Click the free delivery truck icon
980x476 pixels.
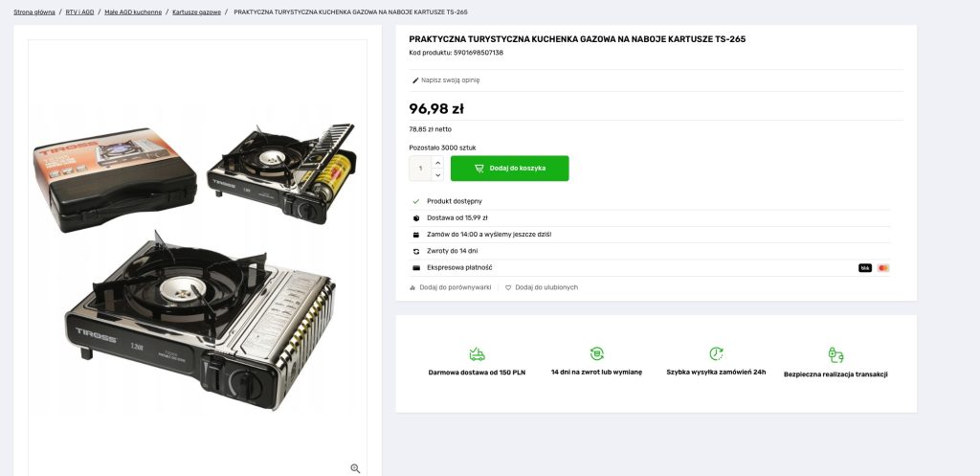pyautogui.click(x=477, y=354)
